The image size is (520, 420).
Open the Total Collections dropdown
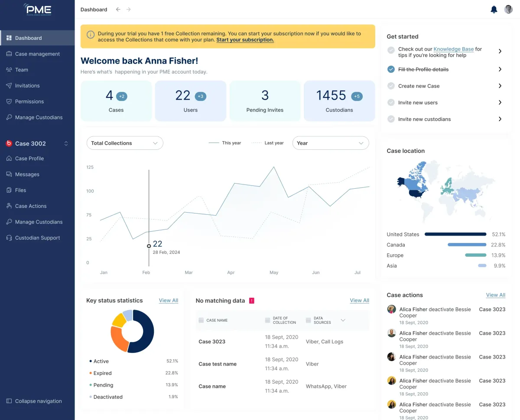[125, 143]
